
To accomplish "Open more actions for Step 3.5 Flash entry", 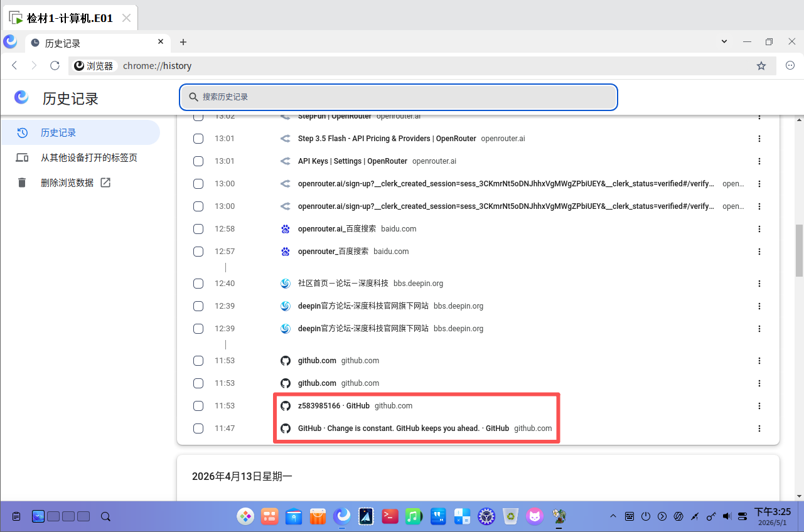I will pos(759,139).
